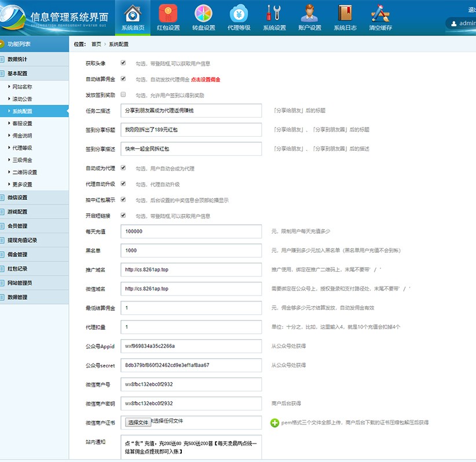476x462 pixels.
Task: Open 系统设置 tools icon
Action: tap(274, 13)
